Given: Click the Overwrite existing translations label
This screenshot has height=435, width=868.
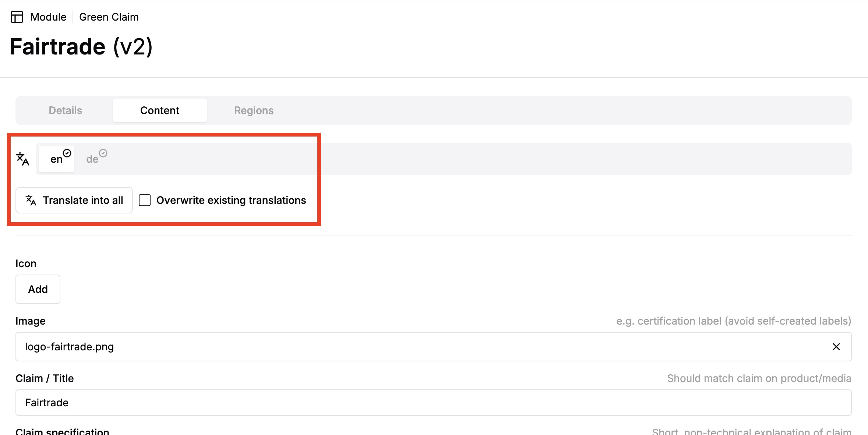Looking at the screenshot, I should 231,200.
